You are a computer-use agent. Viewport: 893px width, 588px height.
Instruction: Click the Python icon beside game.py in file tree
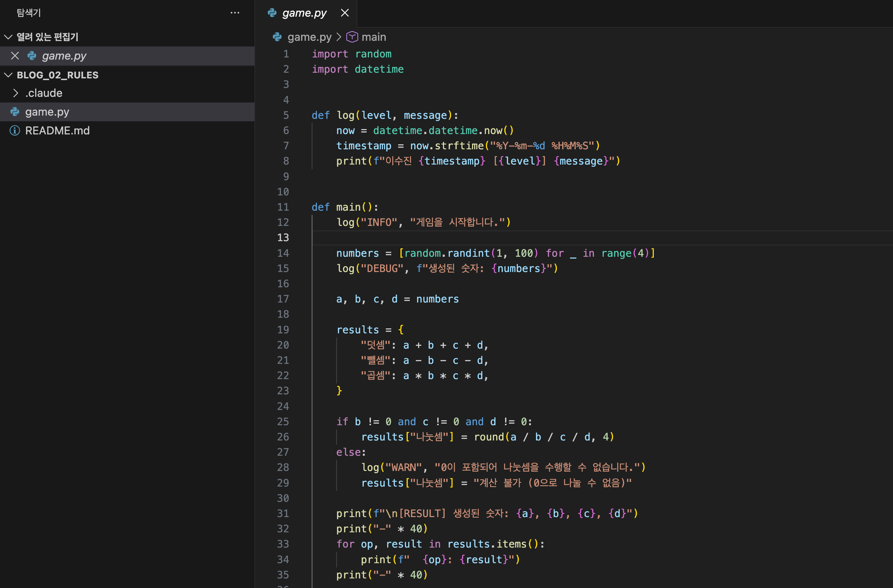click(15, 112)
